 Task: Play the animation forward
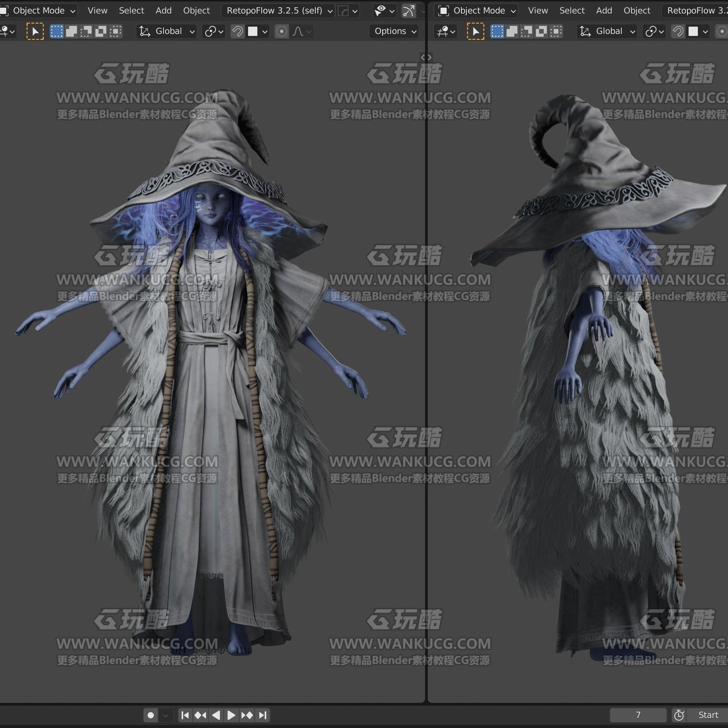click(x=231, y=715)
